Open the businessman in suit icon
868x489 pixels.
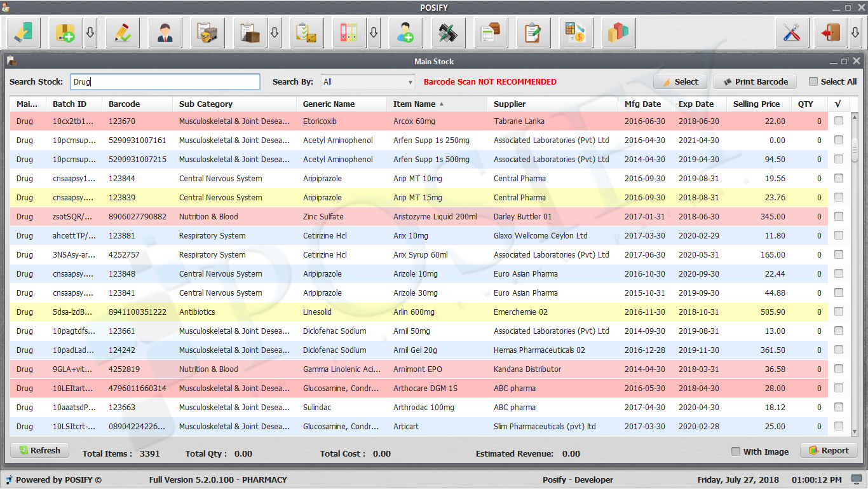pos(165,32)
